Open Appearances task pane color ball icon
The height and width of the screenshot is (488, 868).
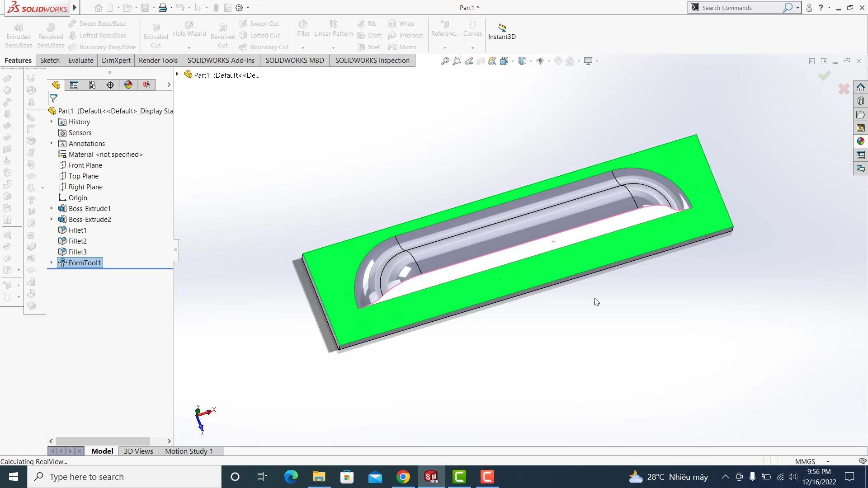[x=860, y=141]
